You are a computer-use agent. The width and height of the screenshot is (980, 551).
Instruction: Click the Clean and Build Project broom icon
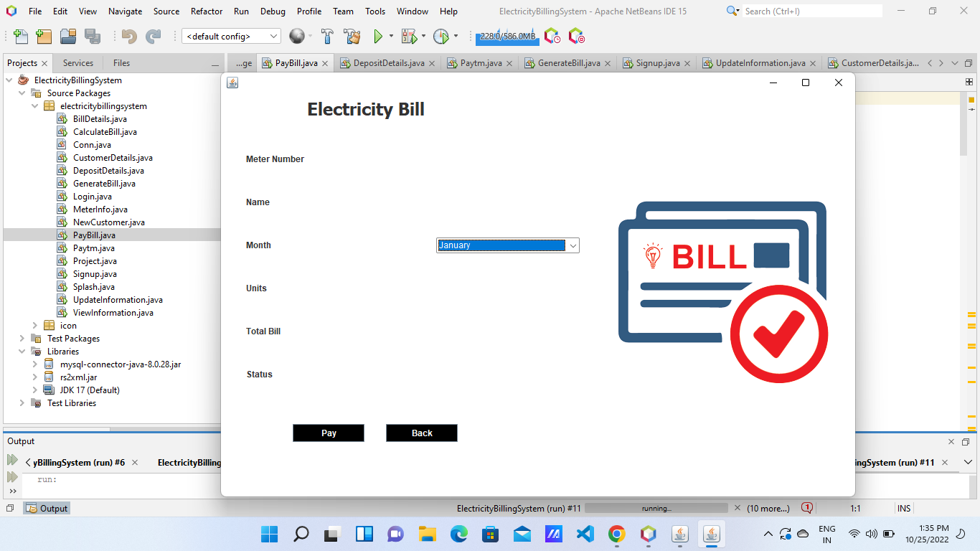point(352,36)
